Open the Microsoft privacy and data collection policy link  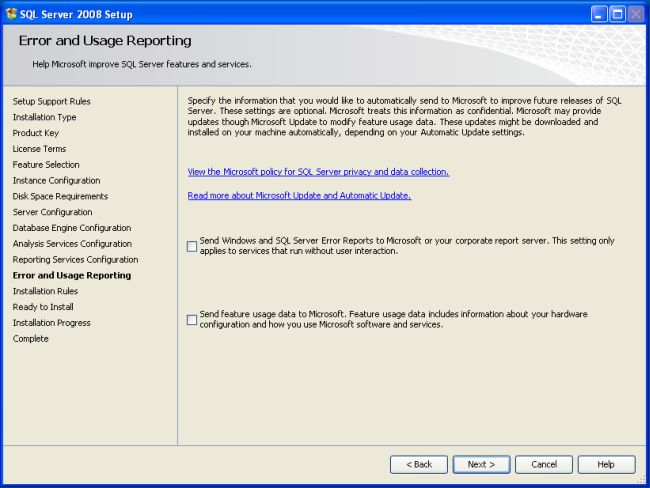[318, 172]
